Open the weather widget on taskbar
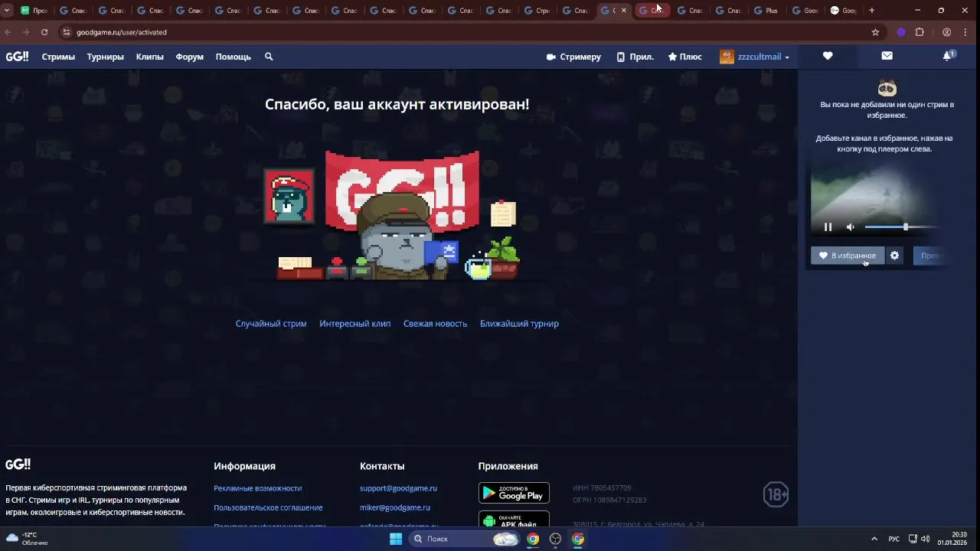Viewport: 980px width, 551px height. [28, 539]
